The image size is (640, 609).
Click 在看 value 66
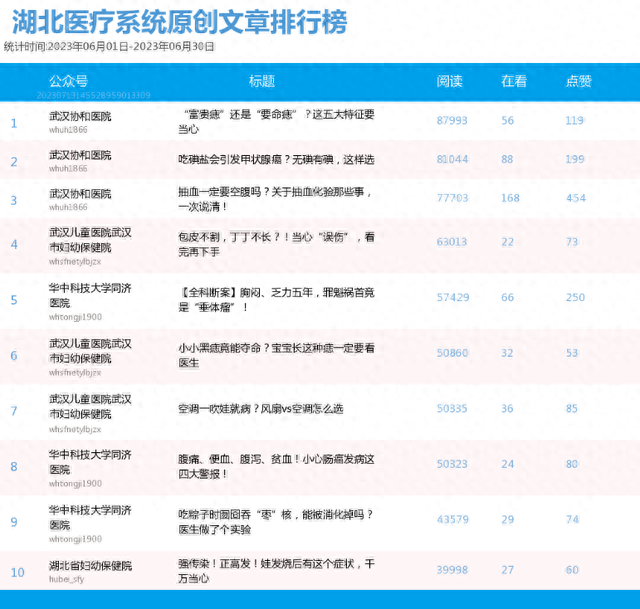507,298
